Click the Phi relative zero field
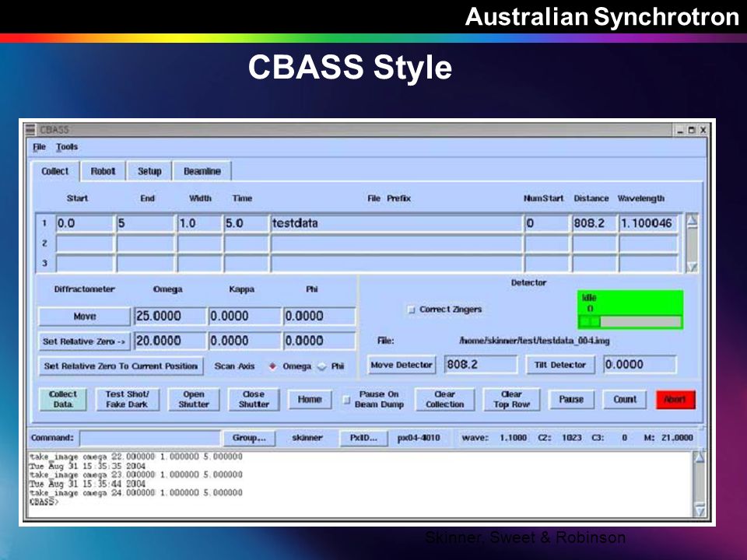This screenshot has height=560, width=747. 319,341
